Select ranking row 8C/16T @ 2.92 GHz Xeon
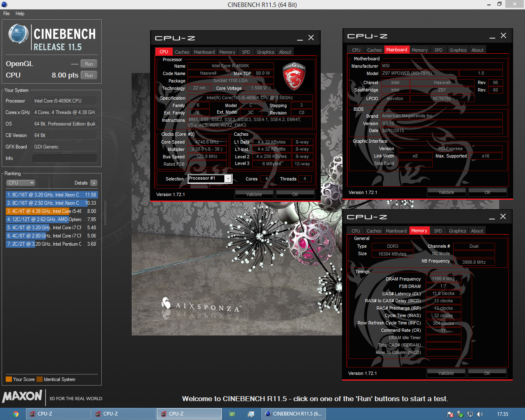Image resolution: width=525 pixels, height=420 pixels. 52,203
